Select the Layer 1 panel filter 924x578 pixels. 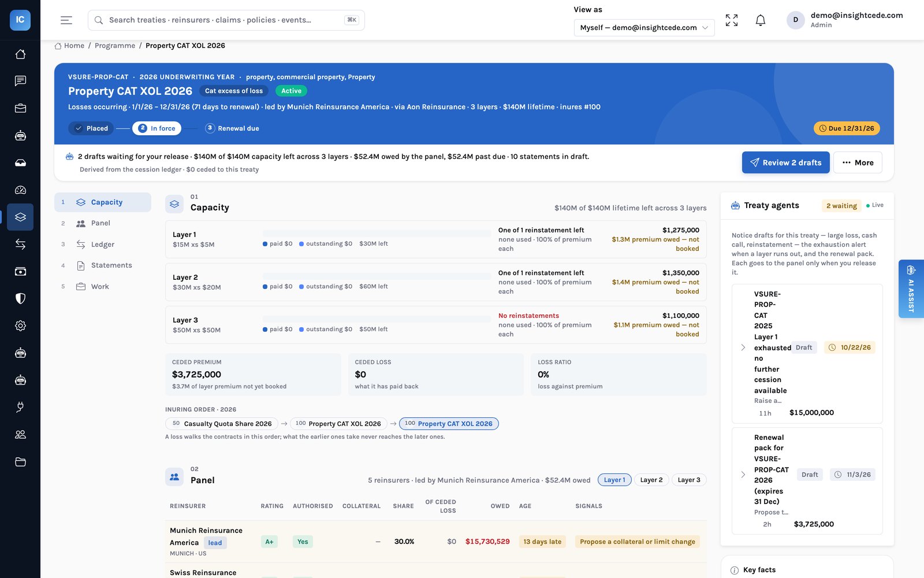(614, 480)
